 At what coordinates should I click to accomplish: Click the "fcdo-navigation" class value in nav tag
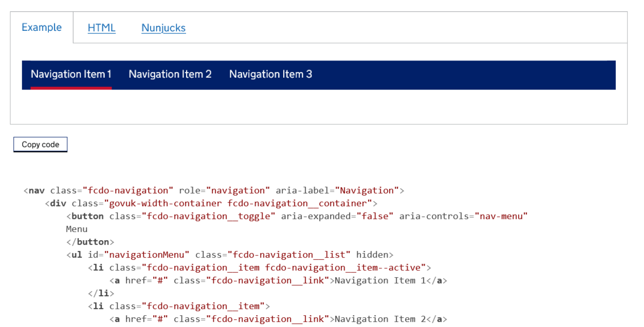[128, 191]
